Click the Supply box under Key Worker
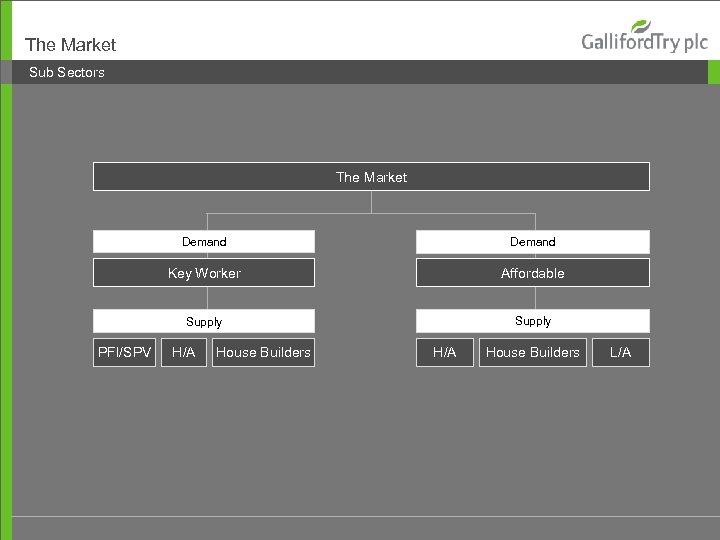The width and height of the screenshot is (720, 540). (x=204, y=322)
